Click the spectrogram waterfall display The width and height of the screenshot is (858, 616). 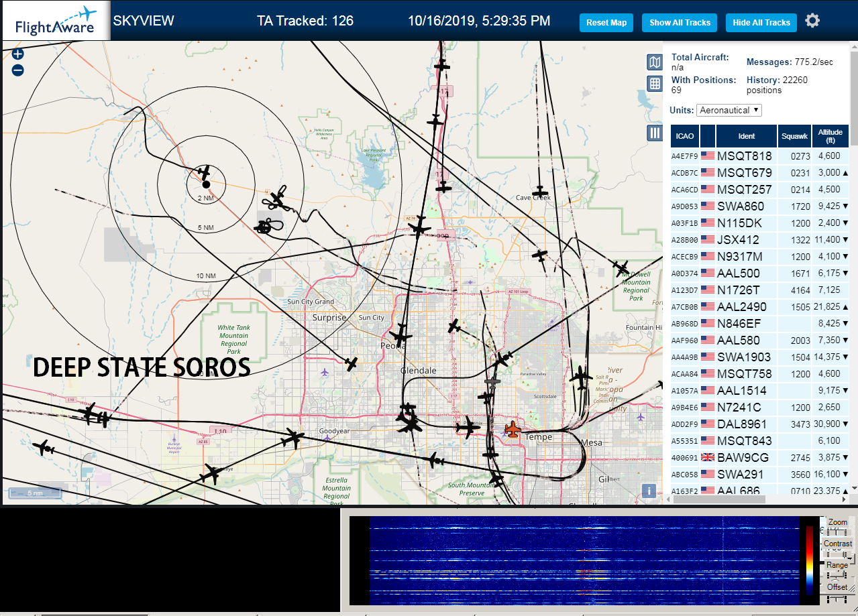(584, 560)
